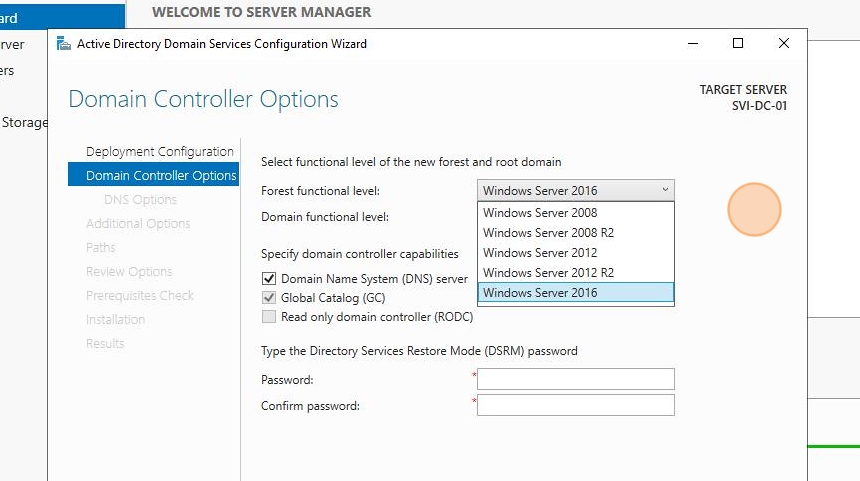Choose Windows Server 2008 R2 from the list
The width and height of the screenshot is (860, 481).
click(x=576, y=233)
